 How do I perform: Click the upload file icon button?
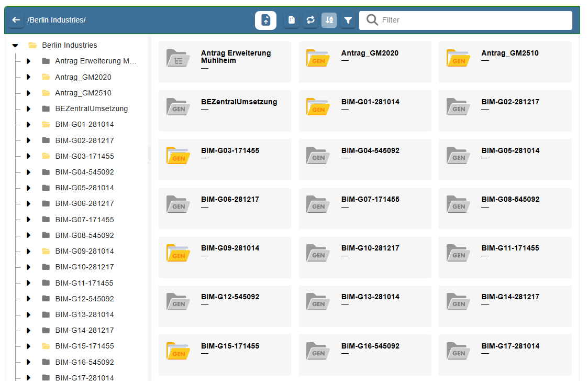(265, 20)
